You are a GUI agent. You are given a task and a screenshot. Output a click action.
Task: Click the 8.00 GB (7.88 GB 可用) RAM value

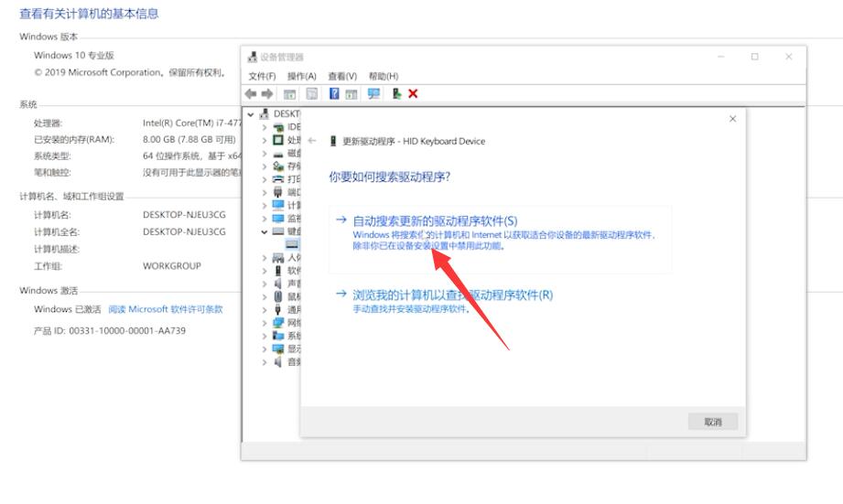click(189, 139)
